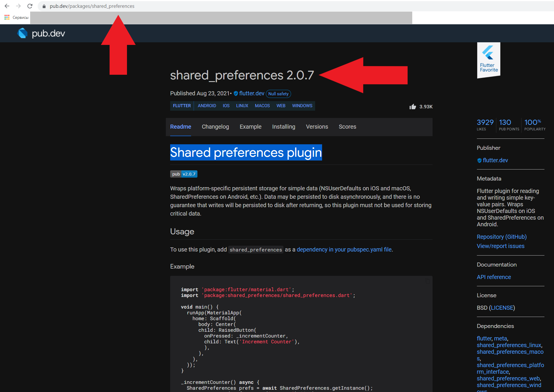Open the LICENSE link
The image size is (554, 392).
coord(502,308)
